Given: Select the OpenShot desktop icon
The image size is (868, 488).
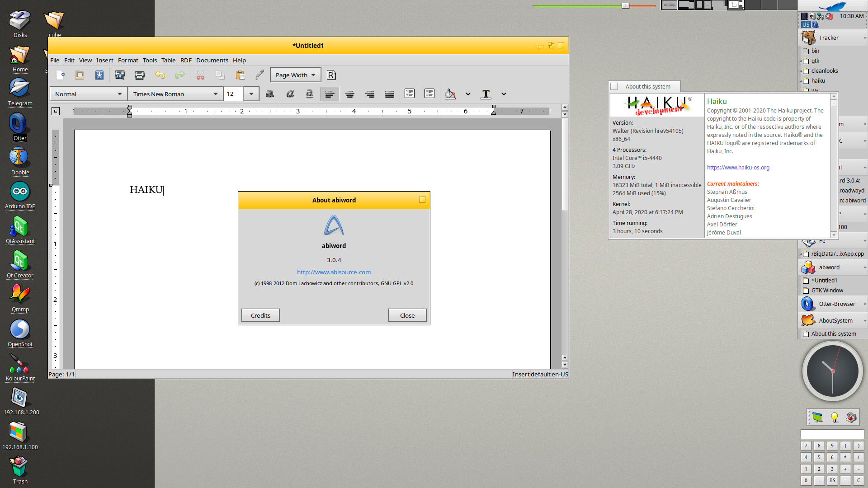Looking at the screenshot, I should pyautogui.click(x=19, y=333).
